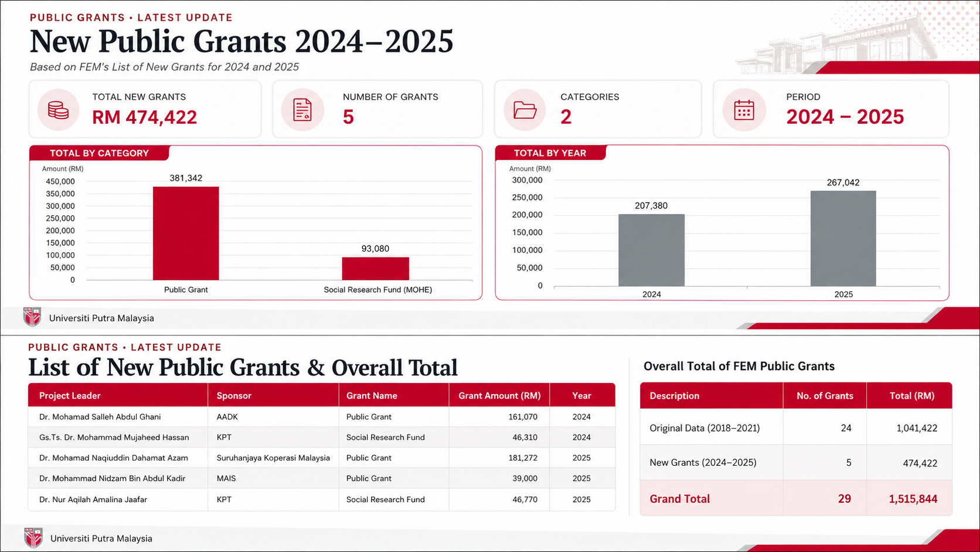Viewport: 980px width, 552px height.
Task: Select the Social Research Fund (MOHE) bar
Action: (376, 269)
